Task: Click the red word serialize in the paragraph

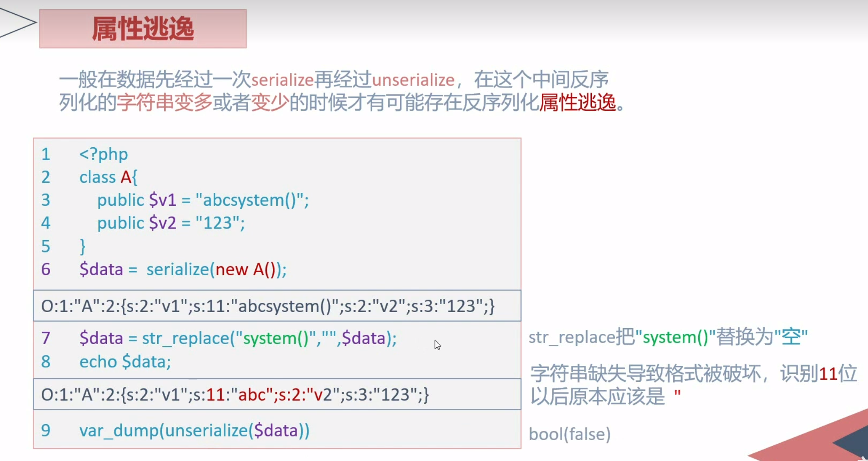Action: click(x=282, y=80)
